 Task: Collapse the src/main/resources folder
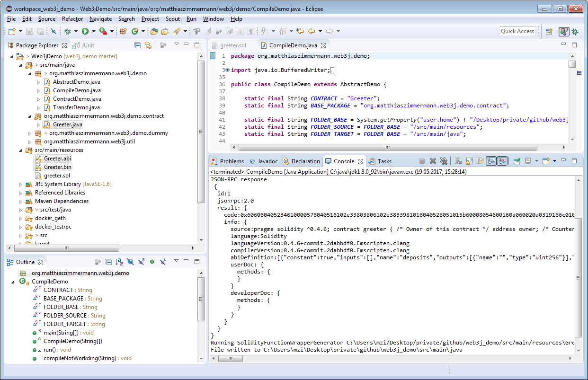coord(20,150)
